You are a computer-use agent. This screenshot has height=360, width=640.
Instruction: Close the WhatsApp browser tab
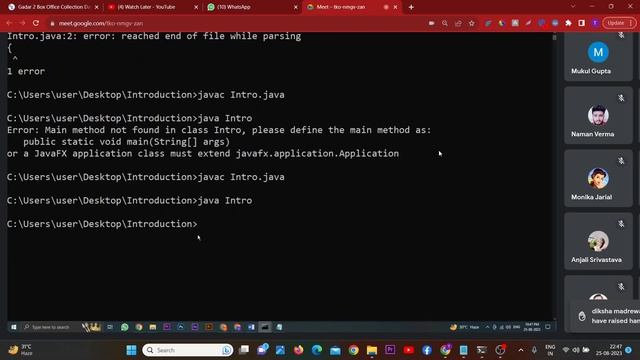[296, 7]
